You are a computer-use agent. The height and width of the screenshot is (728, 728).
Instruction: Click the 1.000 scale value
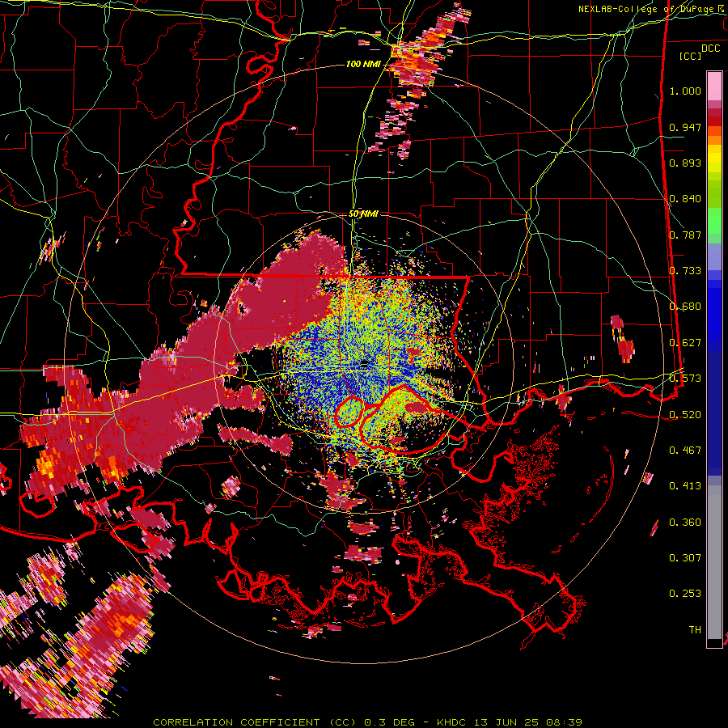coord(685,91)
